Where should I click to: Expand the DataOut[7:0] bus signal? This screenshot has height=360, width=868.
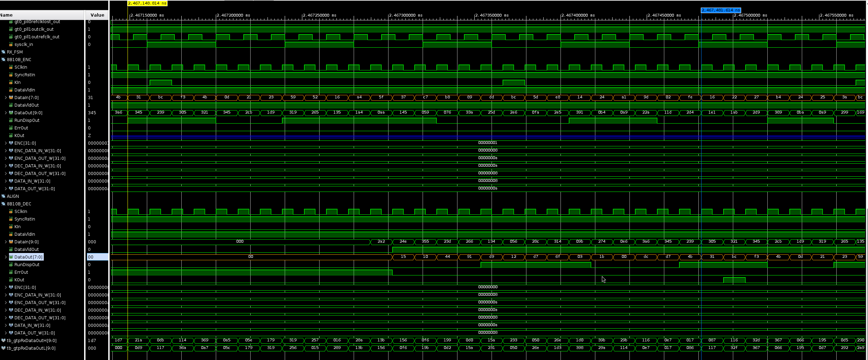[x=6, y=257]
